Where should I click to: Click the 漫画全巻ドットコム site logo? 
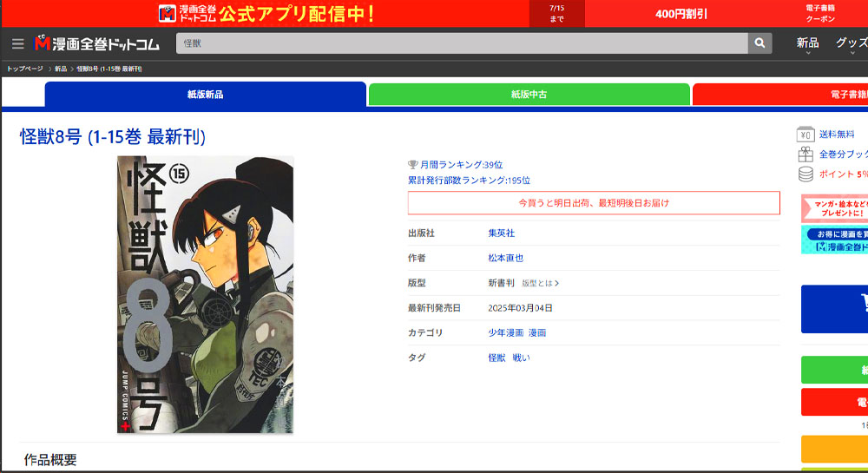97,43
